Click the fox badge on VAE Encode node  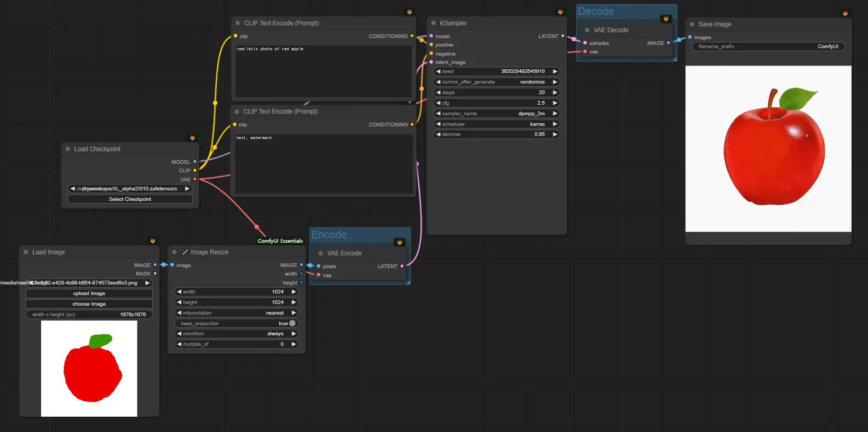[400, 242]
